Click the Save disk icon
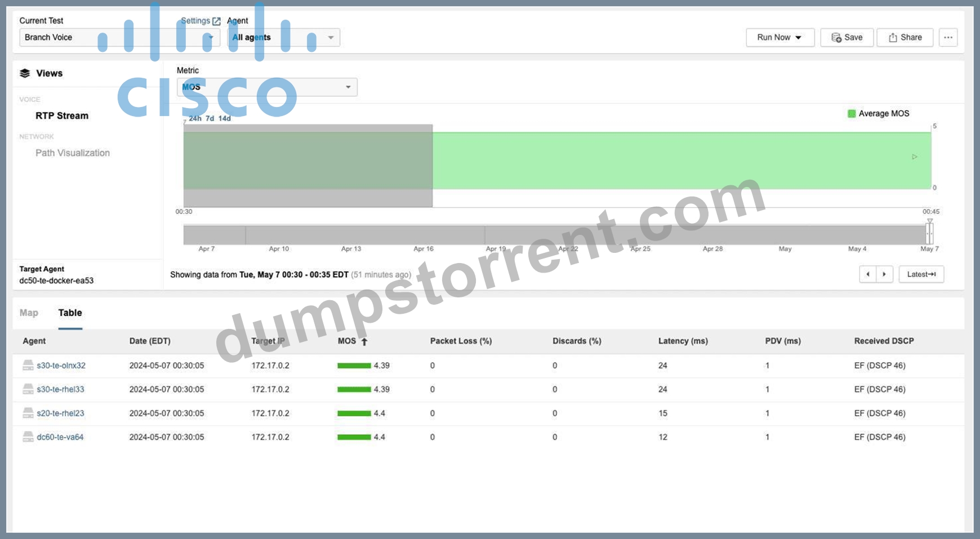 [x=836, y=37]
